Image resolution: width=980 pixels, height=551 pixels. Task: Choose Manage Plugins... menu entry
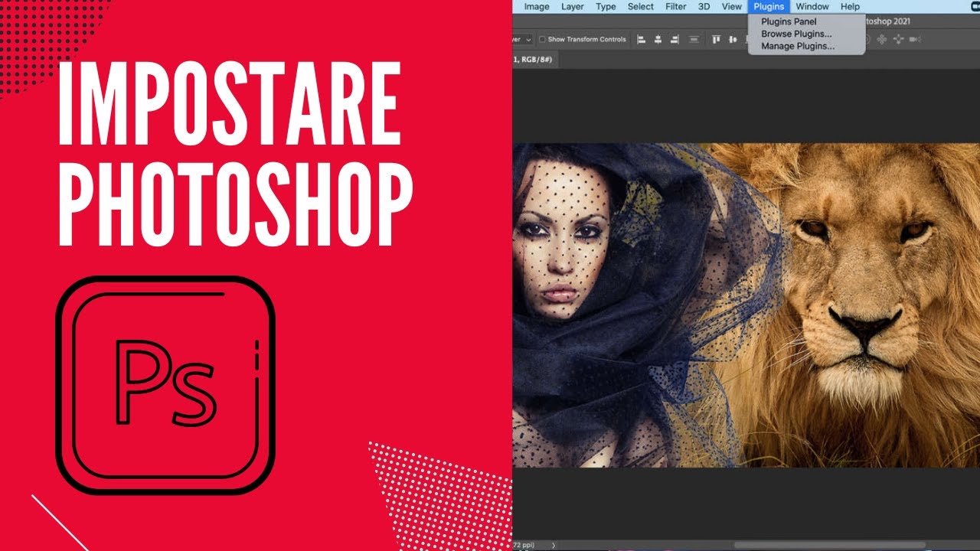806,47
